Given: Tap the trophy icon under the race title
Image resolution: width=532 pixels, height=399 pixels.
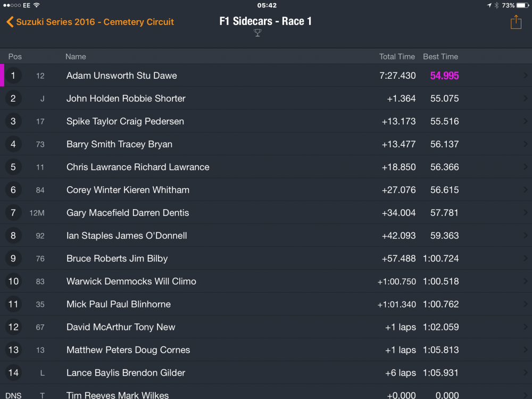Looking at the screenshot, I should pos(257,33).
